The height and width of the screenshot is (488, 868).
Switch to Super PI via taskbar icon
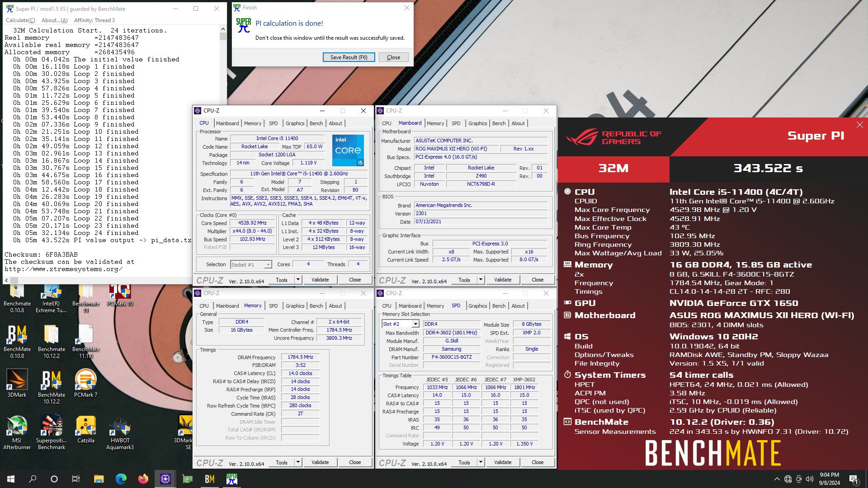231,479
